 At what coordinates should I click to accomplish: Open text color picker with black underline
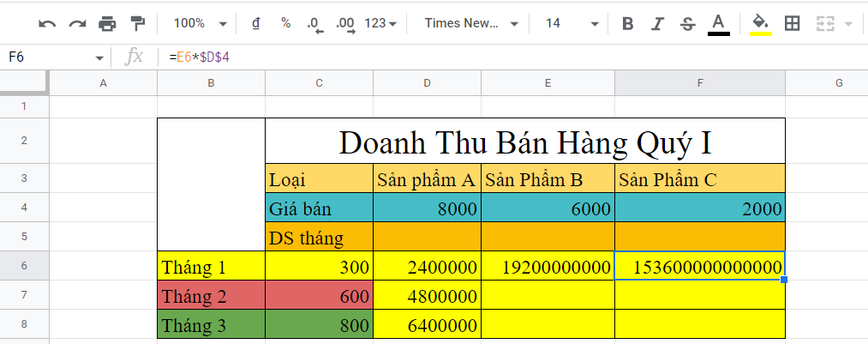pos(719,24)
